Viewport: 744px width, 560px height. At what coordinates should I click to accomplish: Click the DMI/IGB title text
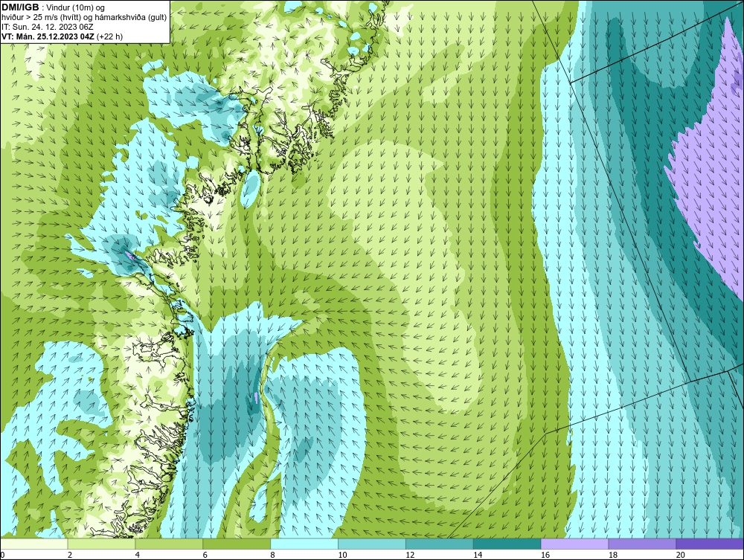(x=20, y=7)
